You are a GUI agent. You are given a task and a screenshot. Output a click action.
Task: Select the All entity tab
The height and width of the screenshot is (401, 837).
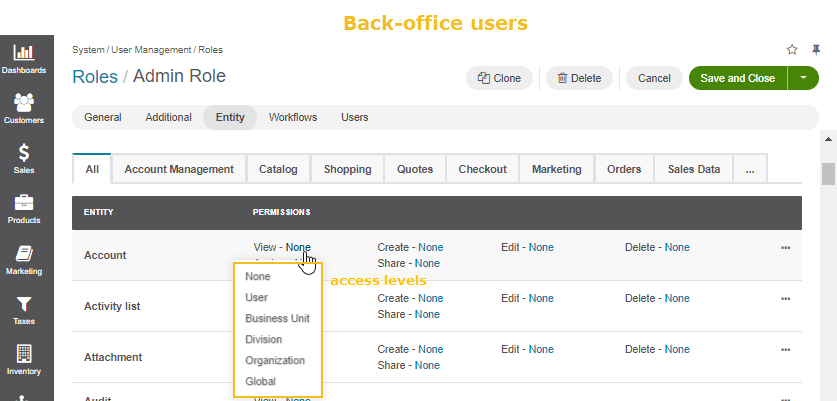pyautogui.click(x=92, y=169)
